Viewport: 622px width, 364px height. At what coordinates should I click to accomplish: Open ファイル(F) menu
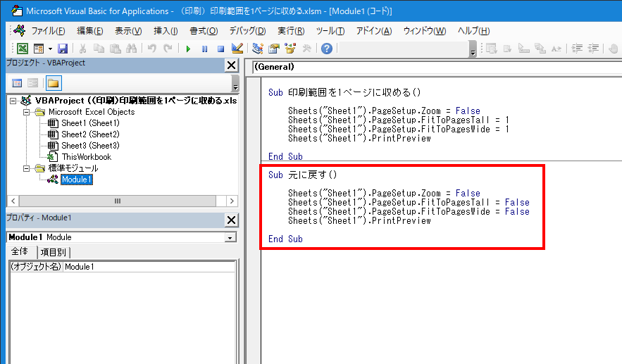point(48,30)
